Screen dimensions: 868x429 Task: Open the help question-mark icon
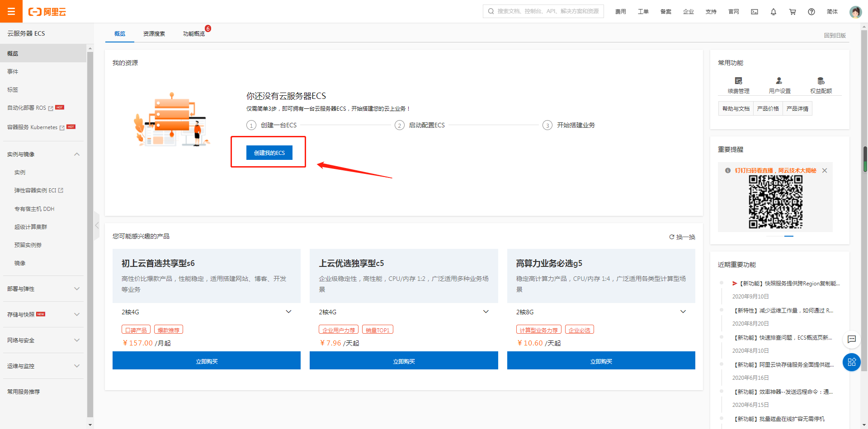pos(811,12)
